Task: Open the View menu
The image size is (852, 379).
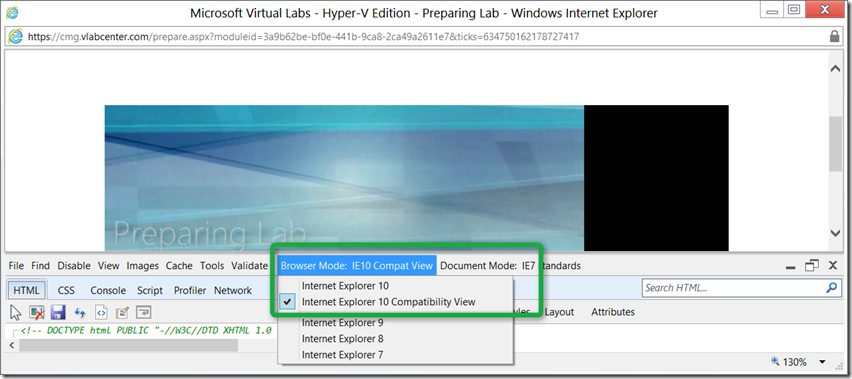Action: click(108, 266)
